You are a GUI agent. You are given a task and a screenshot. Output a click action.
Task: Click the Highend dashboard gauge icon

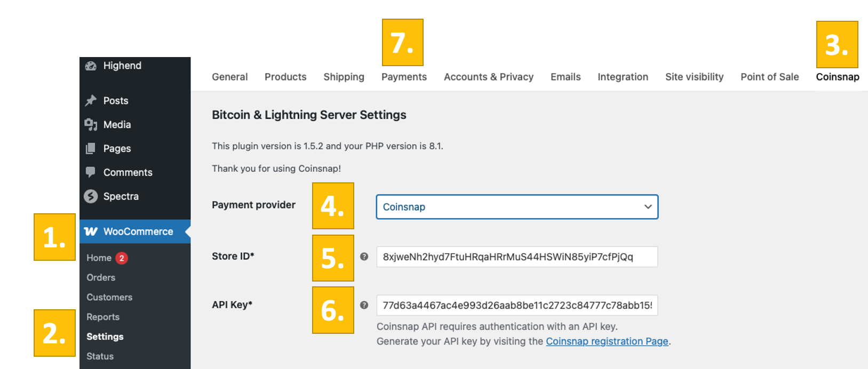pyautogui.click(x=91, y=66)
